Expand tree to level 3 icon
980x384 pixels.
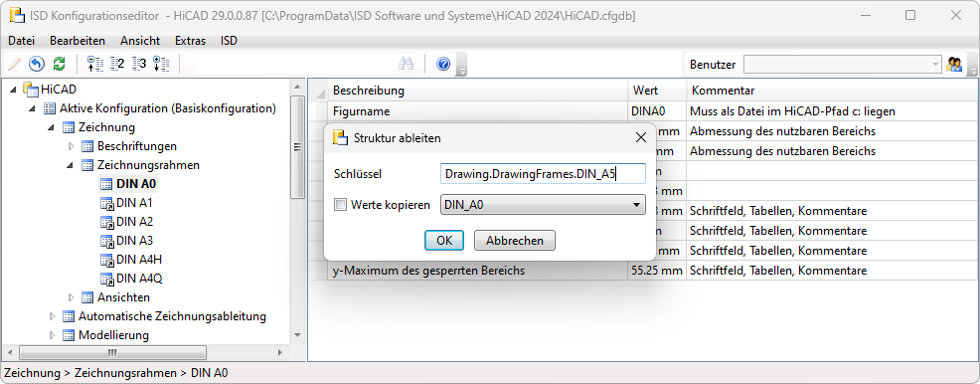[x=139, y=64]
